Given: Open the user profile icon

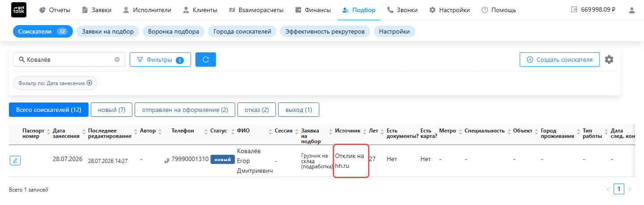Looking at the screenshot, I should point(631,10).
